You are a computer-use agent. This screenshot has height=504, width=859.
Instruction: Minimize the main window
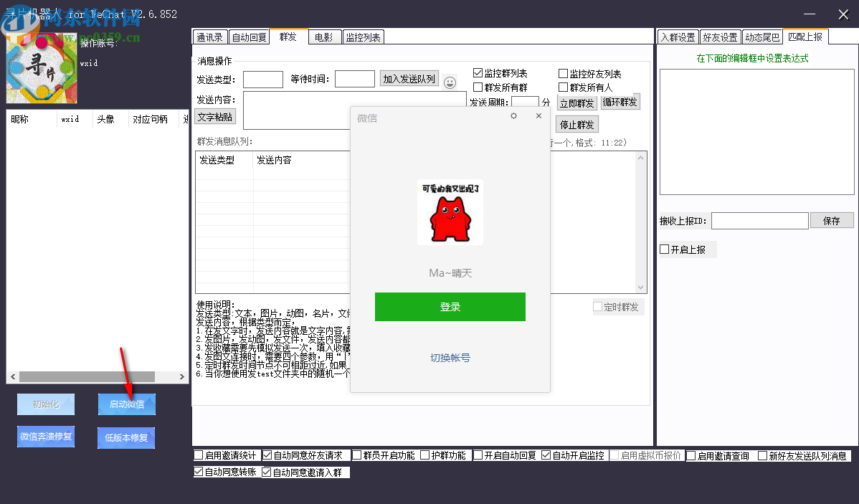click(x=810, y=14)
